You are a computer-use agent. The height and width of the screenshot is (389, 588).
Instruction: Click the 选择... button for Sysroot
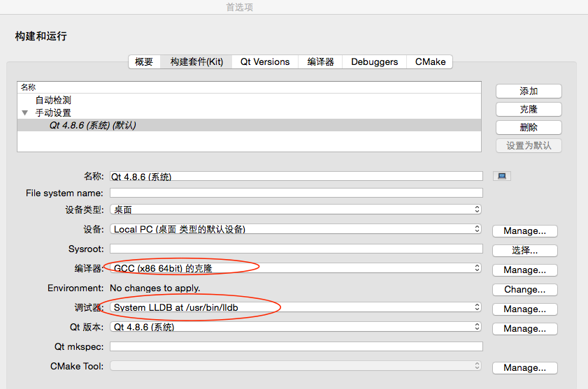pos(524,250)
